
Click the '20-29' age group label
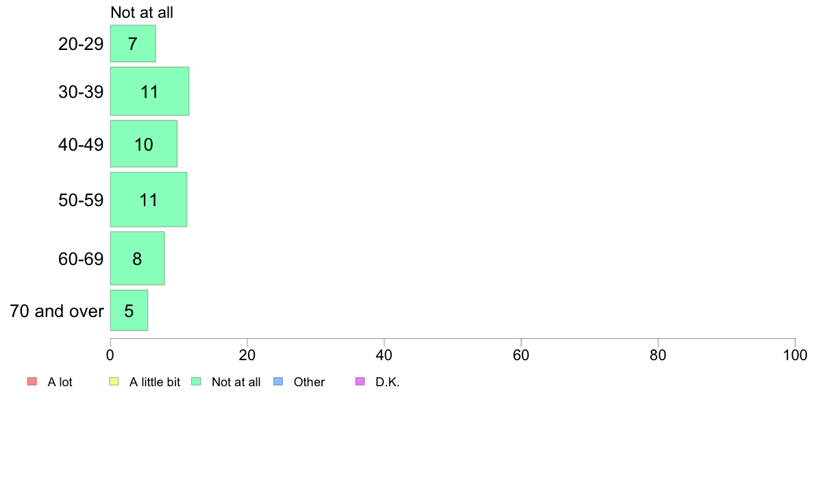pyautogui.click(x=81, y=44)
